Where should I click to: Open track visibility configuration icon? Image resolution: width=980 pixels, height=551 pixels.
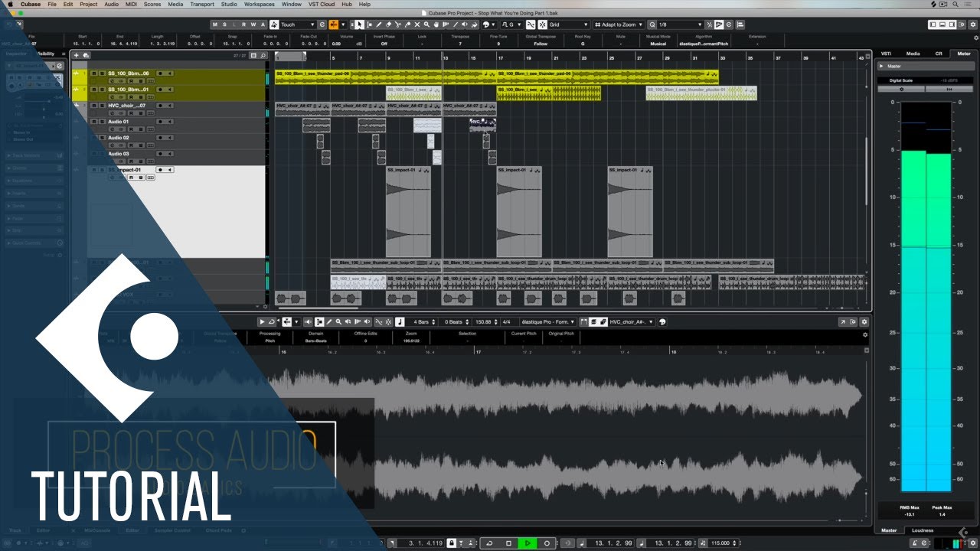click(255, 55)
